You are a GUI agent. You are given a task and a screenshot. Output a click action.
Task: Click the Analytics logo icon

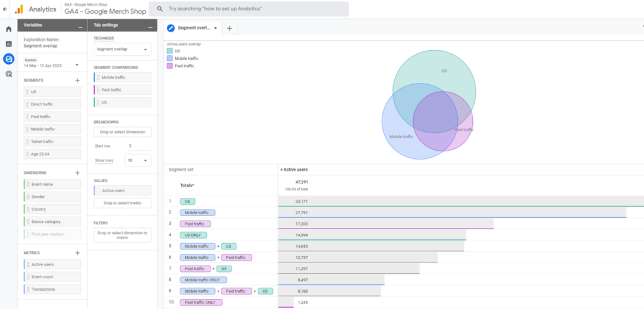pyautogui.click(x=19, y=9)
